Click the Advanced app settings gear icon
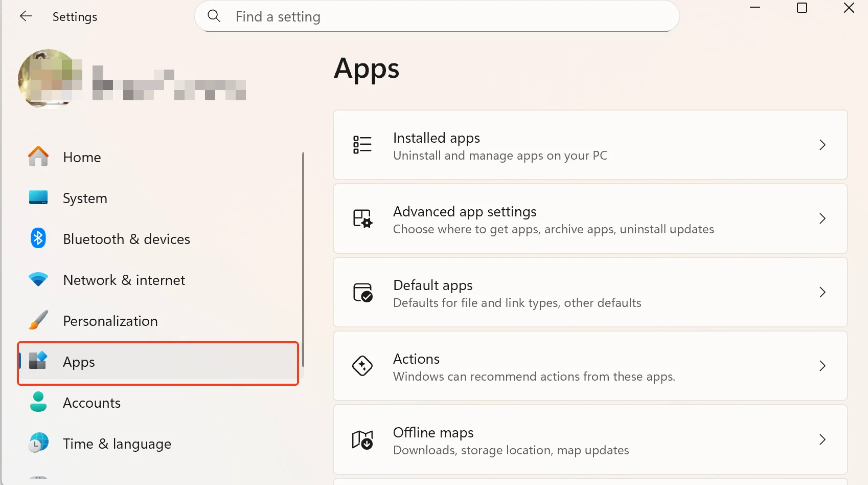The height and width of the screenshot is (485, 868). pyautogui.click(x=362, y=218)
